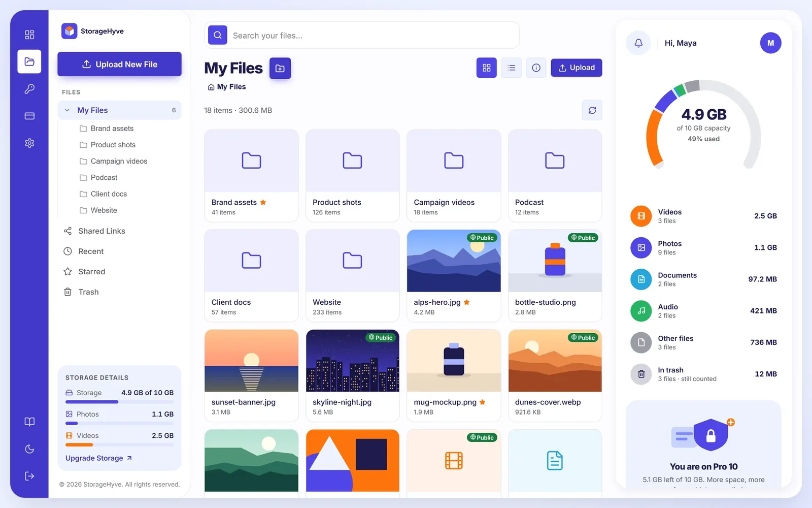The width and height of the screenshot is (812, 508).
Task: Click the Videos usage progress bar
Action: pos(119,445)
